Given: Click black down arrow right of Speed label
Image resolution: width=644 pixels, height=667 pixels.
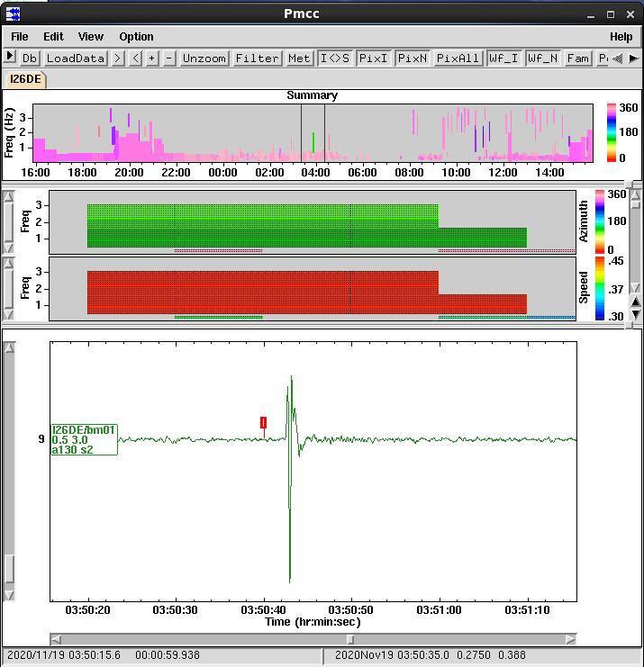Looking at the screenshot, I should pos(636,314).
